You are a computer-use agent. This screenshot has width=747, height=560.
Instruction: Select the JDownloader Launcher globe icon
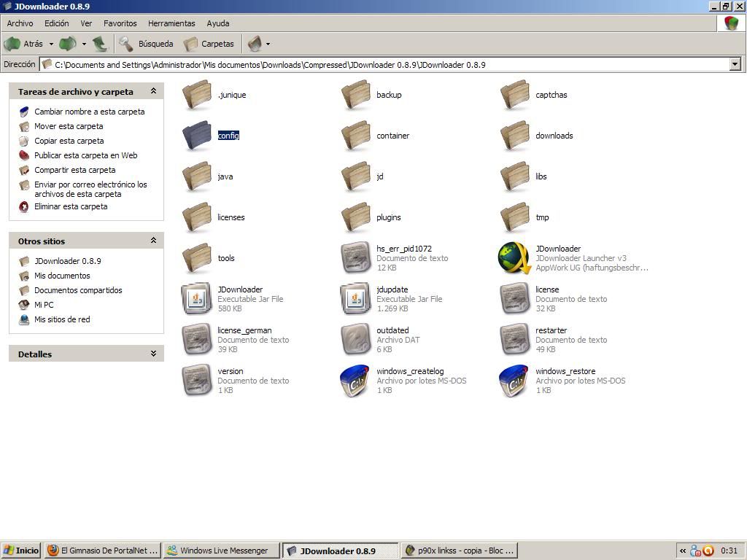coord(515,257)
